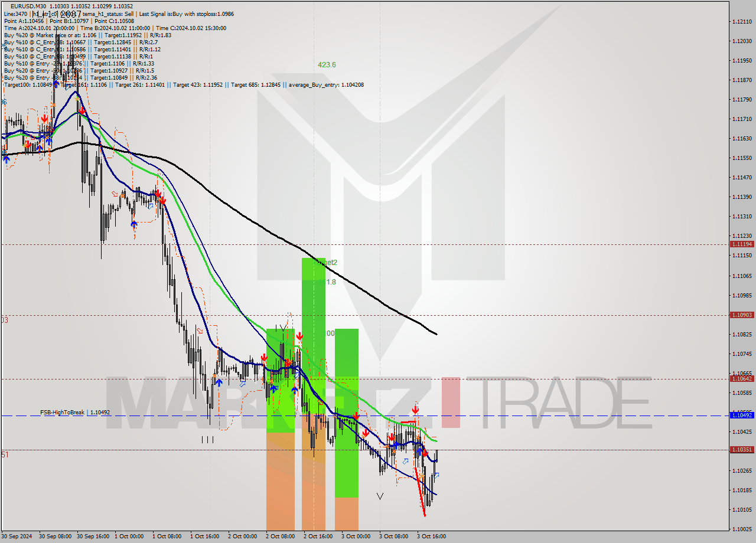Screen dimensions: 756x543
Task: Click the 1.10745 price scale value
Action: click(x=742, y=354)
